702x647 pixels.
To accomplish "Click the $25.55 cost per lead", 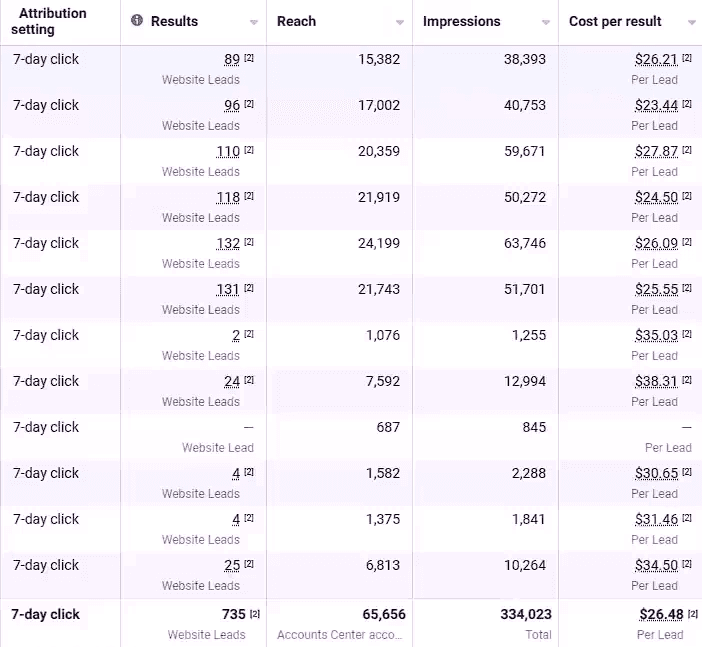I will pos(656,289).
